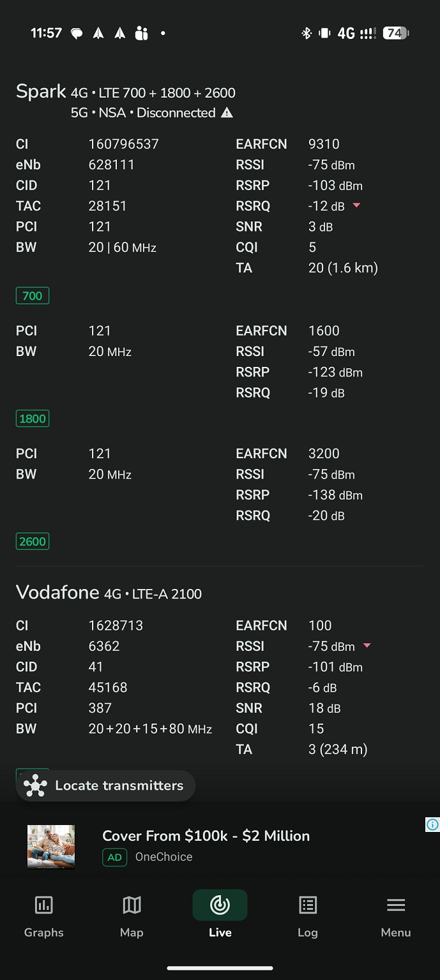Viewport: 440px width, 980px height.
Task: Select the 2600 band tag
Action: pos(33,542)
